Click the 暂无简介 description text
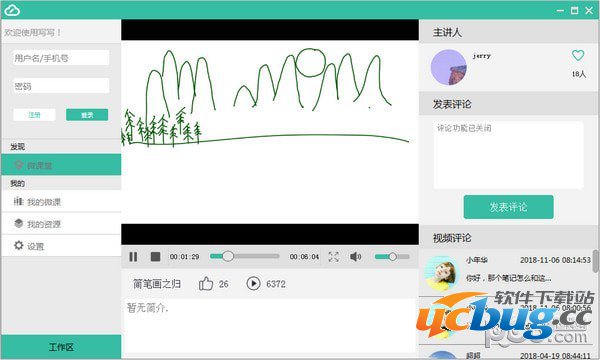600x360 pixels. 147,308
